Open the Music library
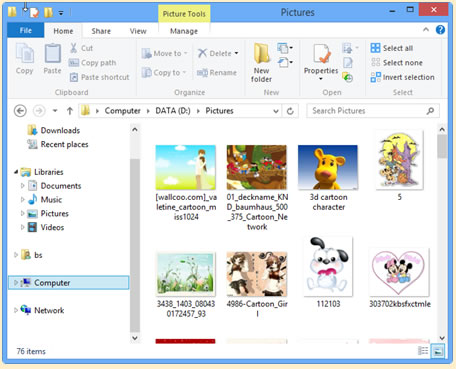 (x=45, y=200)
